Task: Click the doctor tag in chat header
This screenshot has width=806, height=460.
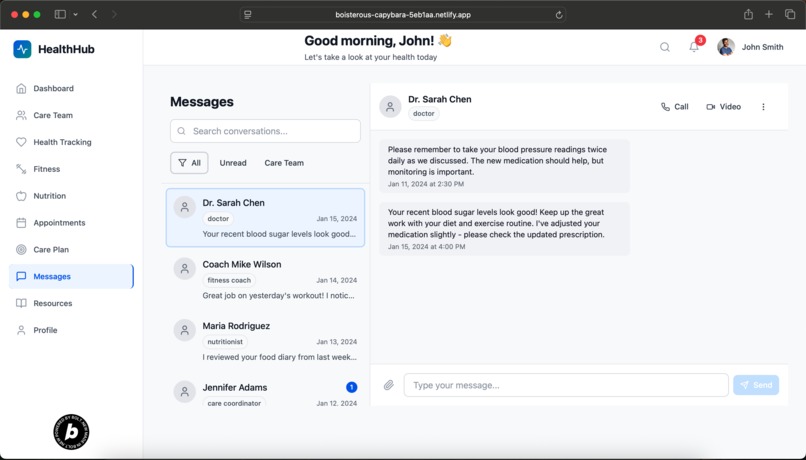Action: tap(424, 114)
